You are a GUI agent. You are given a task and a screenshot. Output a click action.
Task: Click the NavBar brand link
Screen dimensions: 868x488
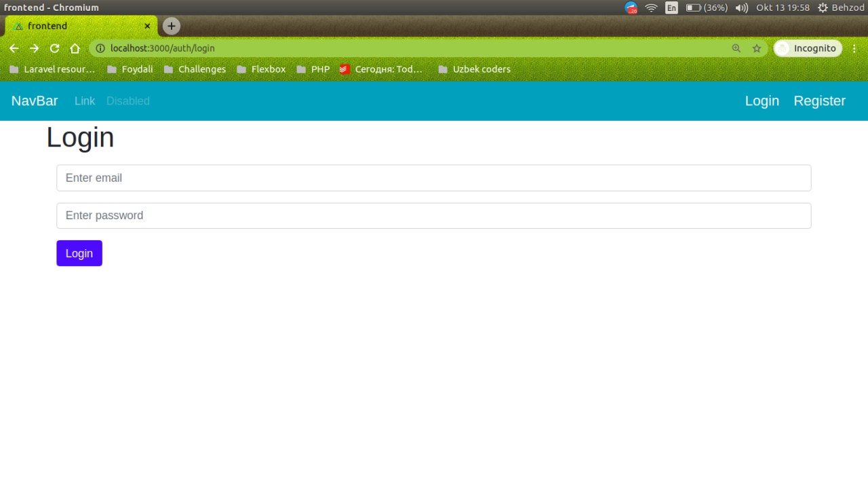(x=35, y=101)
